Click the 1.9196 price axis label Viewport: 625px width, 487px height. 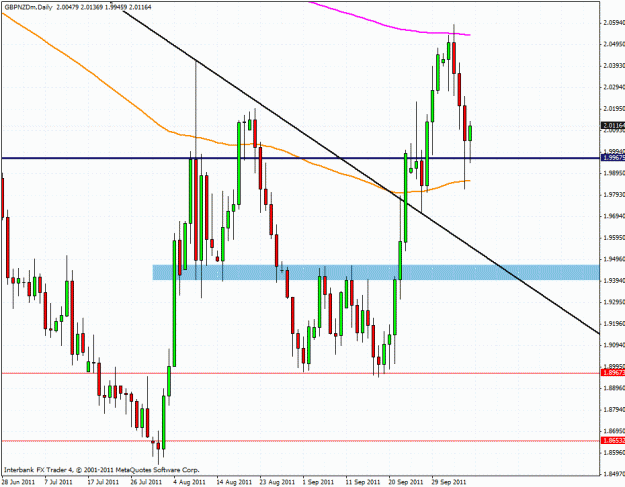pyautogui.click(x=613, y=324)
